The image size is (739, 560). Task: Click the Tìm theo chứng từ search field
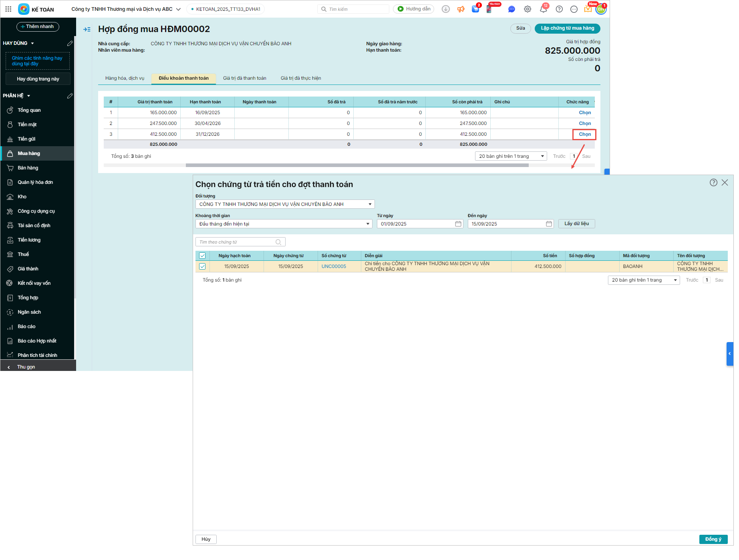pos(236,242)
